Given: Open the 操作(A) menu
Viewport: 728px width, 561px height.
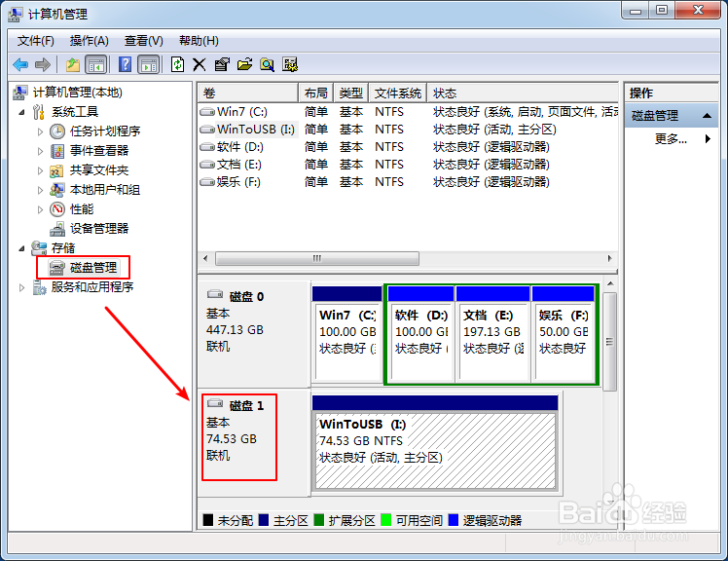Looking at the screenshot, I should 90,41.
